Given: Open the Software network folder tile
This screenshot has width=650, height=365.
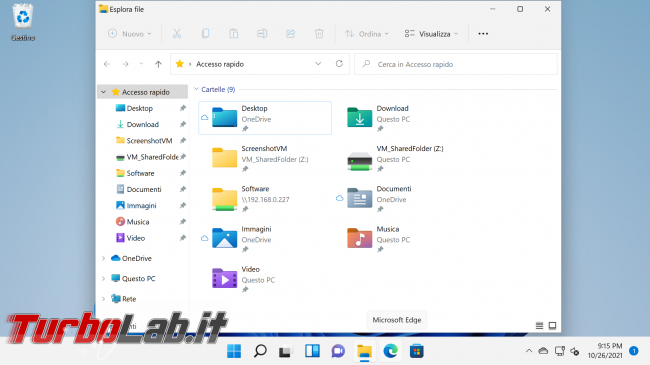Looking at the screenshot, I should 264,198.
